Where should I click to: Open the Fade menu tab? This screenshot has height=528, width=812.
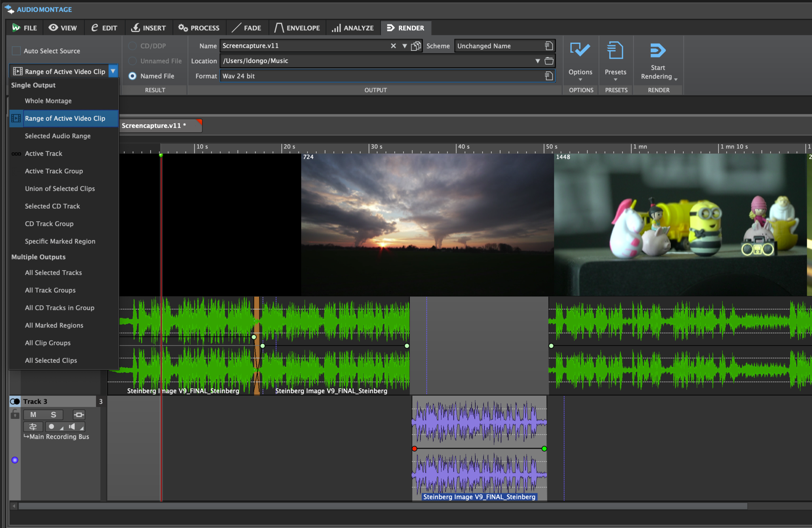tap(246, 28)
